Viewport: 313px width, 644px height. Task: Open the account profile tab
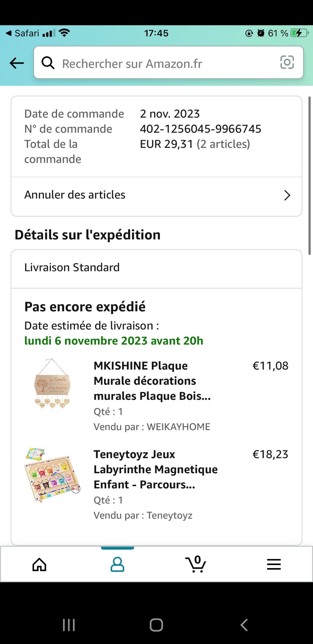click(x=117, y=565)
